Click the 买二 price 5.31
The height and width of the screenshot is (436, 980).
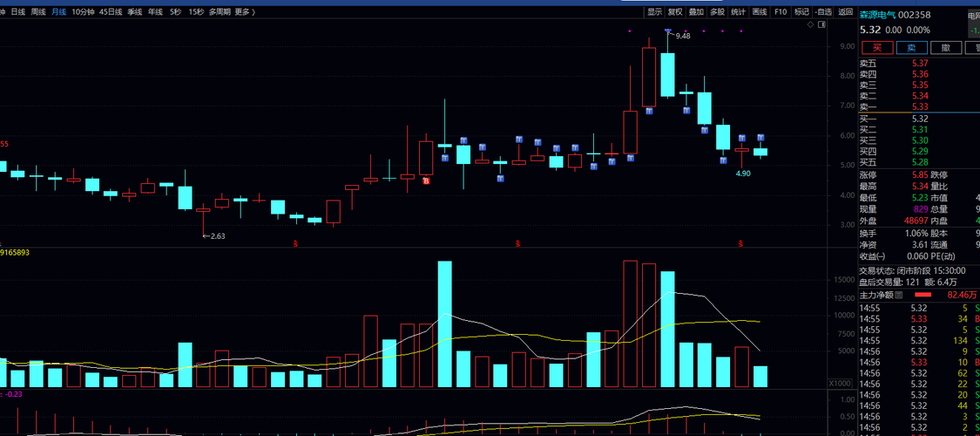(x=920, y=129)
